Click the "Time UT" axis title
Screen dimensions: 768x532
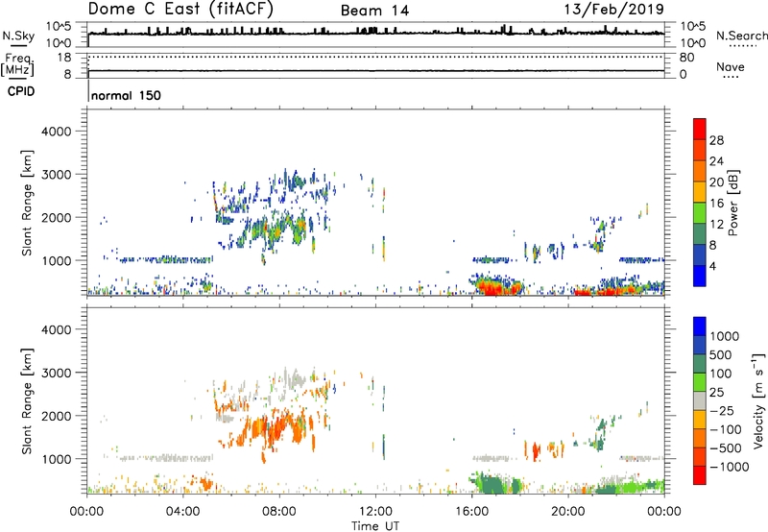click(x=375, y=526)
